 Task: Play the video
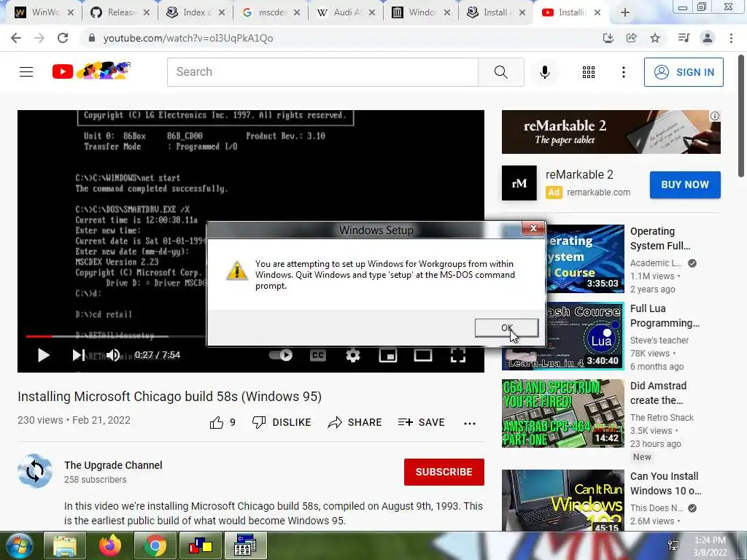(43, 355)
